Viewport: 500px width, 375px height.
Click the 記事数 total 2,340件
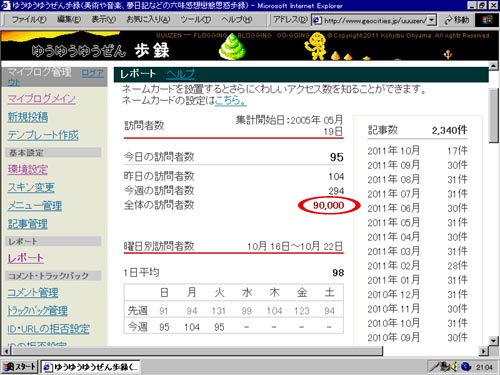[449, 130]
